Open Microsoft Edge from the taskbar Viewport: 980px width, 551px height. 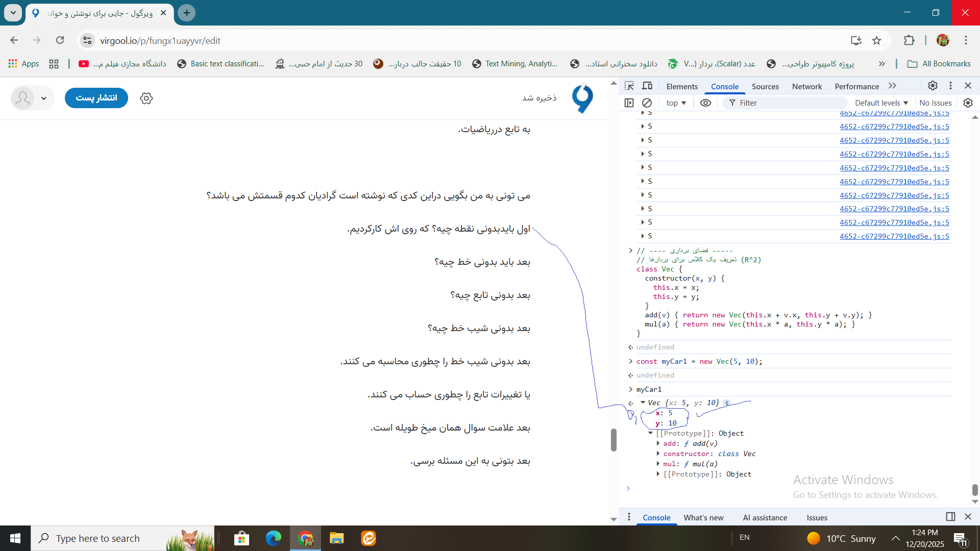pos(273,538)
